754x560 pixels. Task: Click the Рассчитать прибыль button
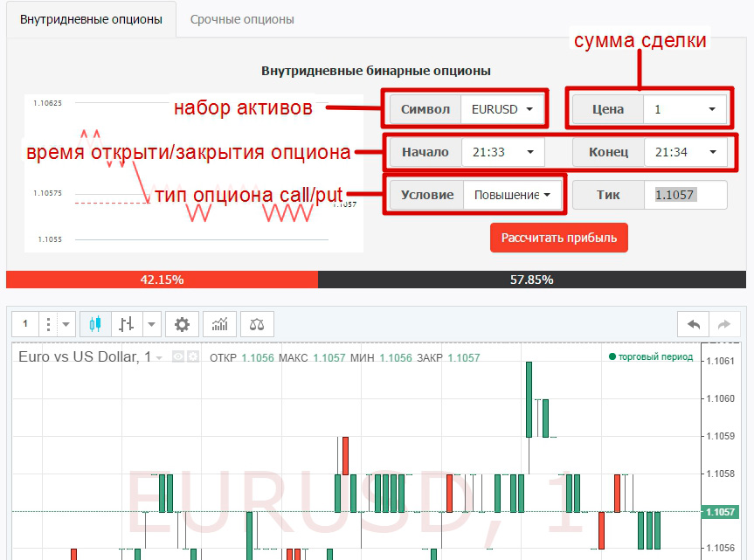point(558,238)
